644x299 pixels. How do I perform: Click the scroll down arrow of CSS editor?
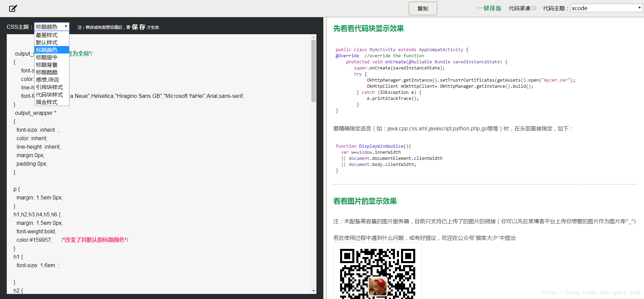coord(313,291)
